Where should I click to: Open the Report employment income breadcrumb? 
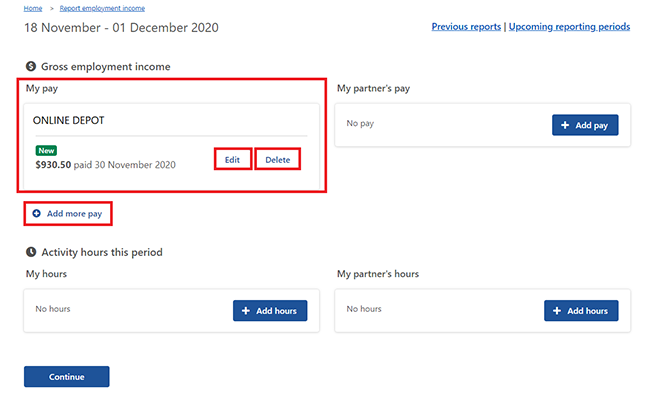click(102, 8)
